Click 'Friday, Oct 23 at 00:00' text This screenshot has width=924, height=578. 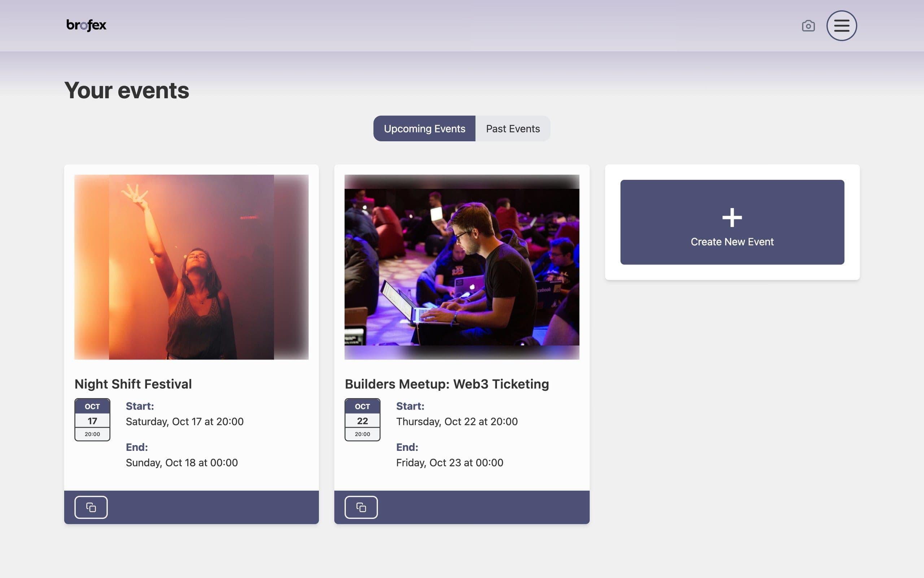coord(449,462)
